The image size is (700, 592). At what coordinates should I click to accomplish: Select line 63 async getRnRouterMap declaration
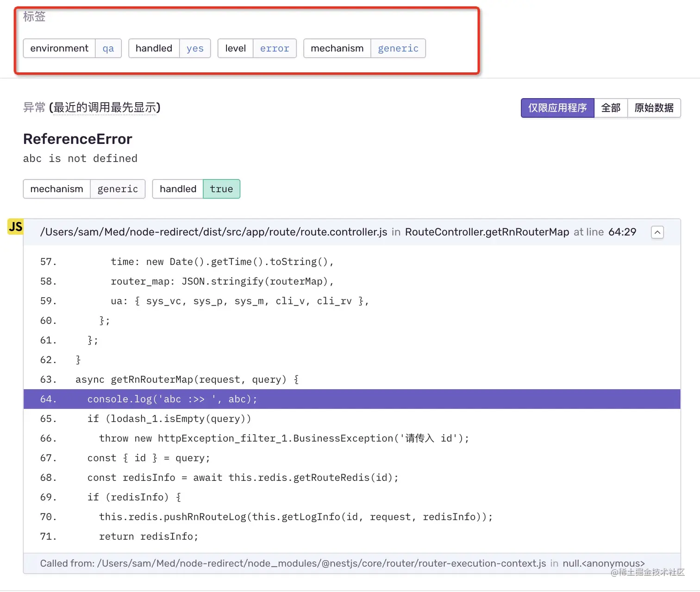(352, 380)
